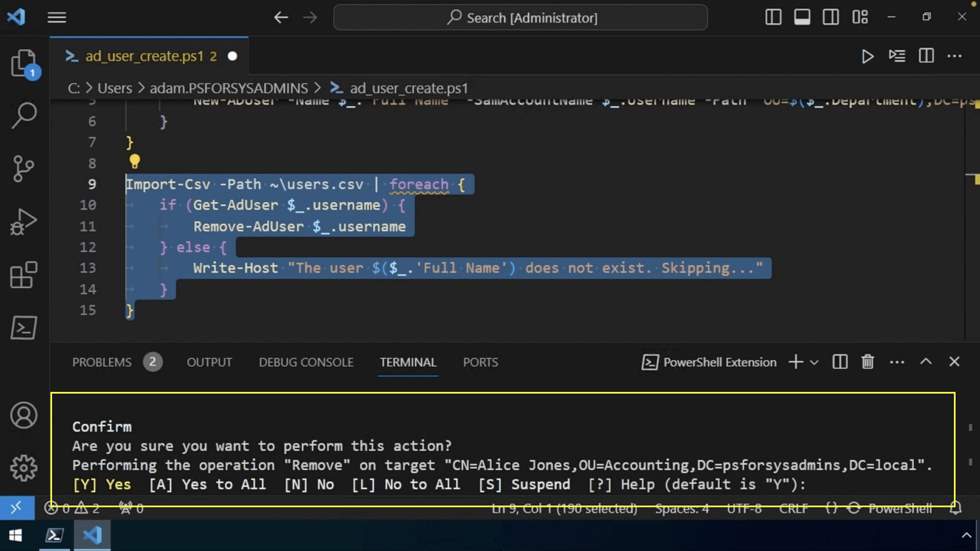Close the unsaved ad_user_create.ps1 tab dot
This screenshot has height=551, width=980.
pyautogui.click(x=232, y=56)
